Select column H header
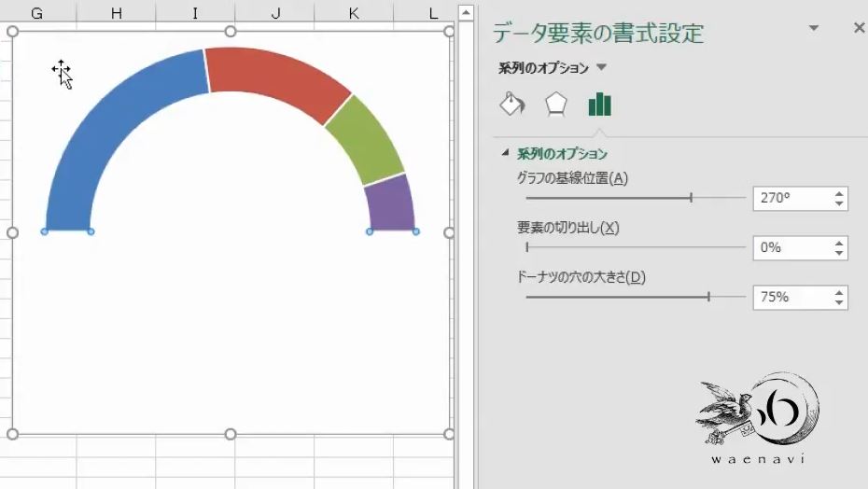This screenshot has width=868, height=489. pyautogui.click(x=117, y=12)
